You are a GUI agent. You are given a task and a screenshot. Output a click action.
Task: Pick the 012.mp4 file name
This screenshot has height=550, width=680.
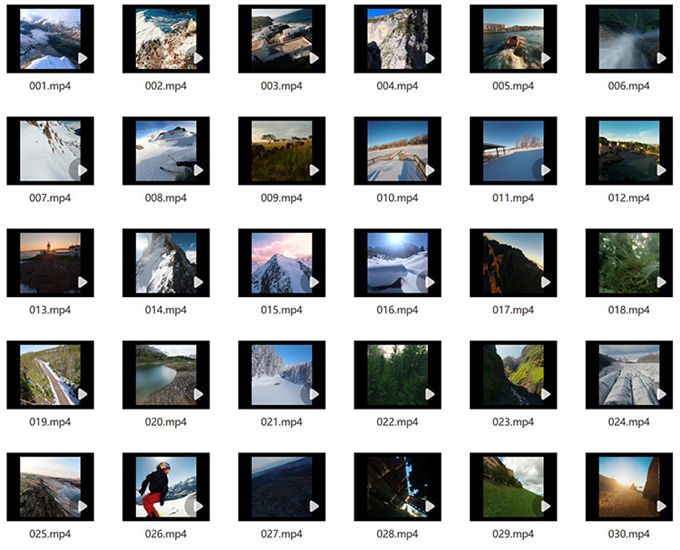point(629,198)
